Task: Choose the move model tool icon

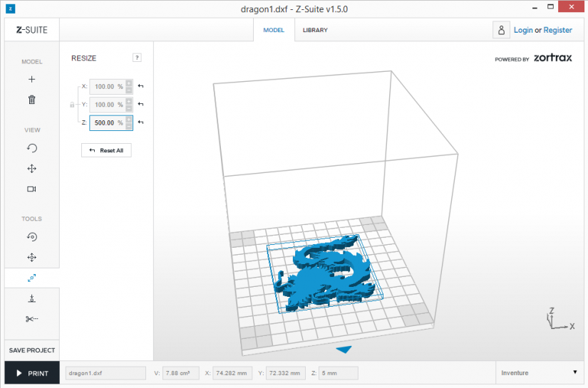Action: coord(32,257)
